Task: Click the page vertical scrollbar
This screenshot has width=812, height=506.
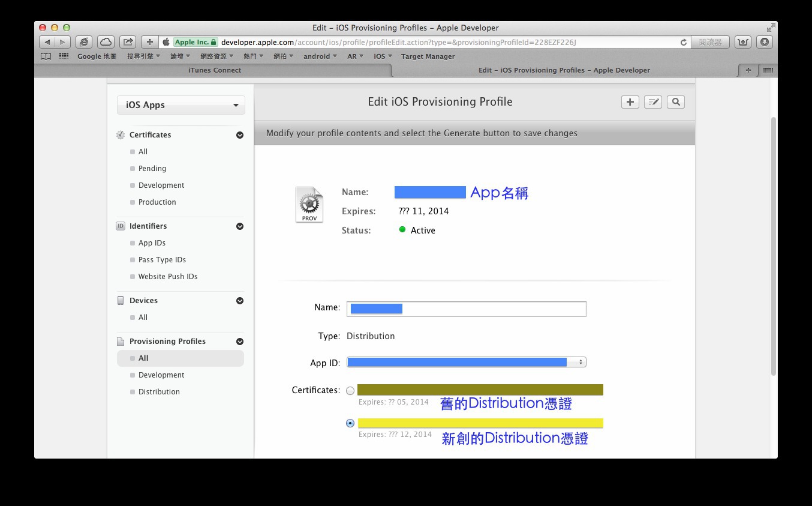Action: click(774, 246)
